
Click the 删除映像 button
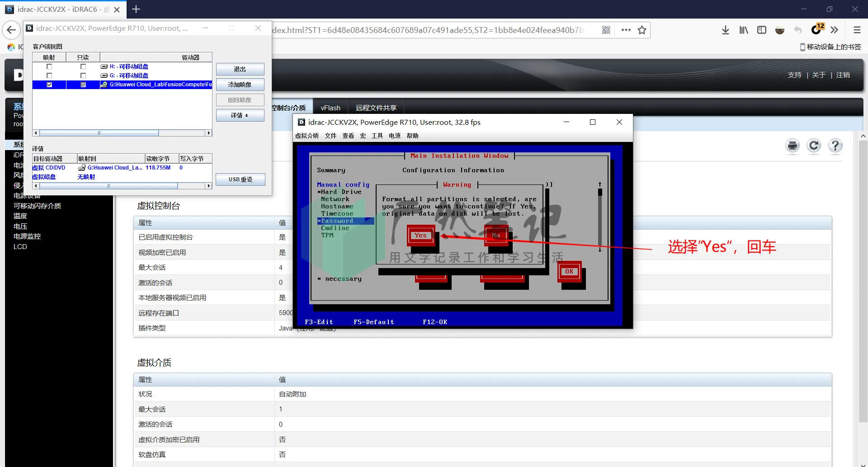(240, 100)
